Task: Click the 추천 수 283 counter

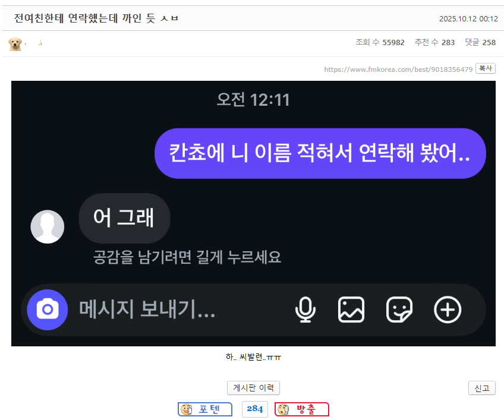Action: pyautogui.click(x=434, y=43)
